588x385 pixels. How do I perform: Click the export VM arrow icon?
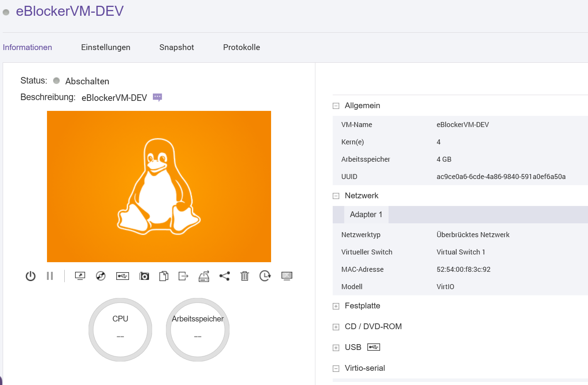click(x=183, y=276)
